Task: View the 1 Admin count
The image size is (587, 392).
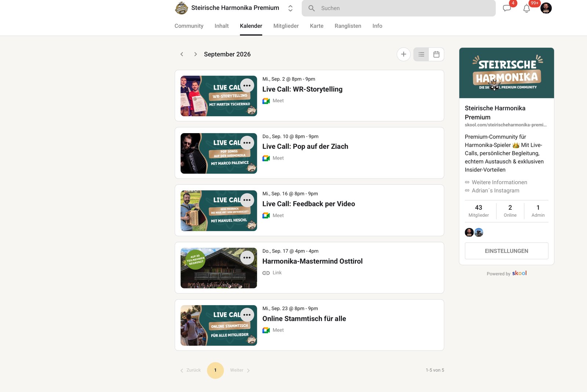Action: [538, 211]
